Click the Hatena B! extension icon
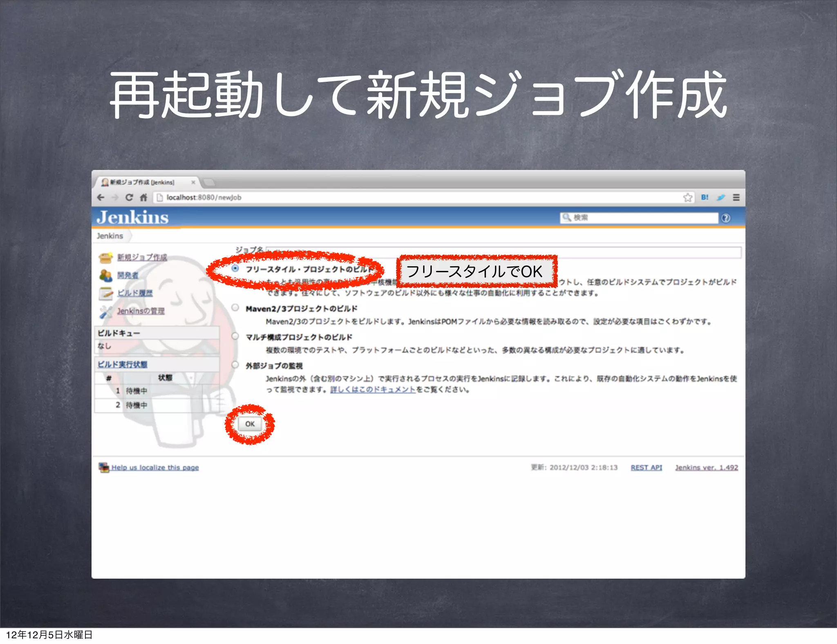 (705, 197)
